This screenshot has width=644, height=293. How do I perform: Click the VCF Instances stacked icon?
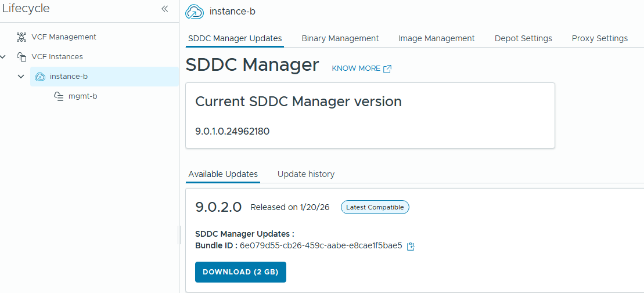click(21, 57)
